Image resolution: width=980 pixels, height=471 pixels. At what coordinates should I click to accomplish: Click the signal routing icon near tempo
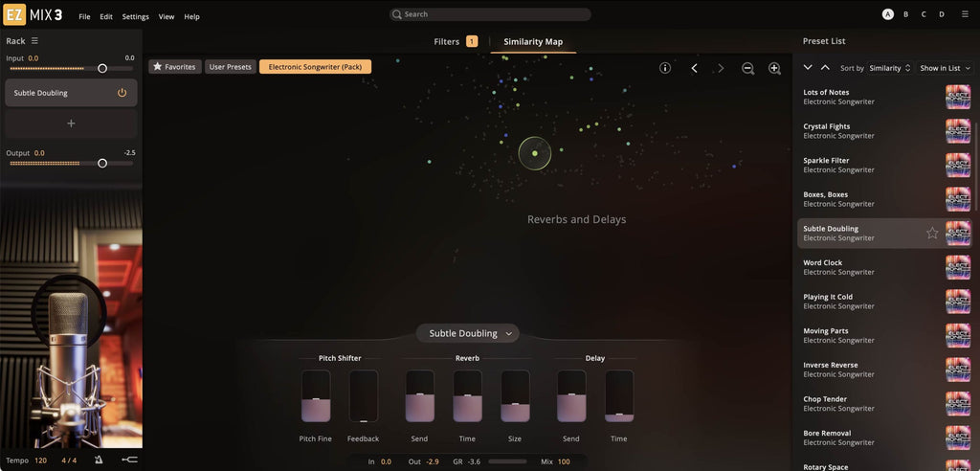point(129,460)
